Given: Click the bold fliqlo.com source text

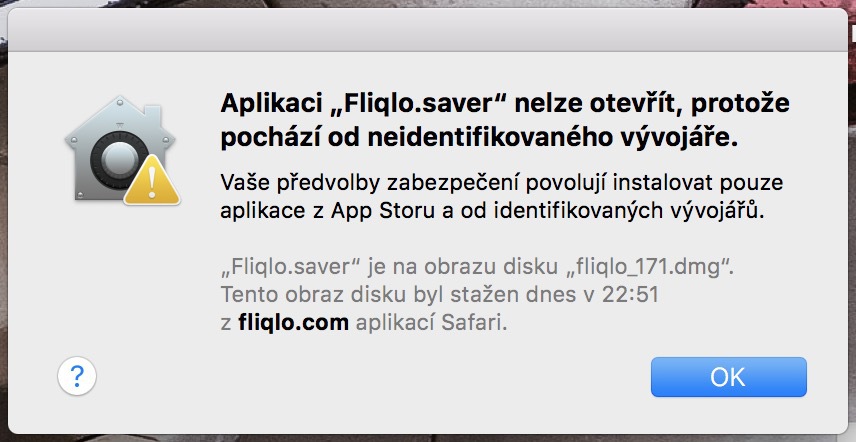Looking at the screenshot, I should (294, 323).
